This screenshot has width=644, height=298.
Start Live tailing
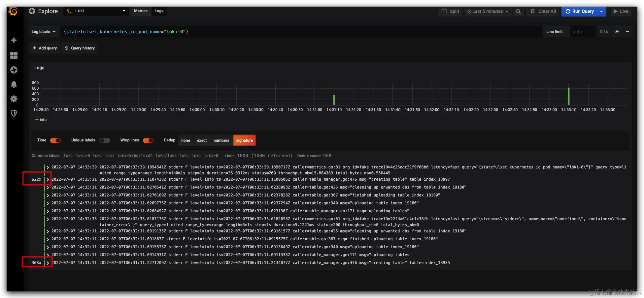pyautogui.click(x=621, y=11)
